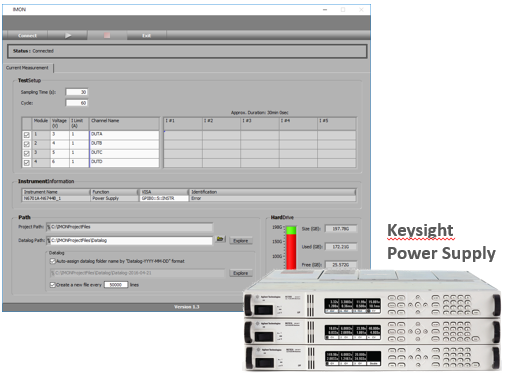Image resolution: width=506 pixels, height=375 pixels.
Task: Click the Channel Name column header
Action: click(124, 123)
